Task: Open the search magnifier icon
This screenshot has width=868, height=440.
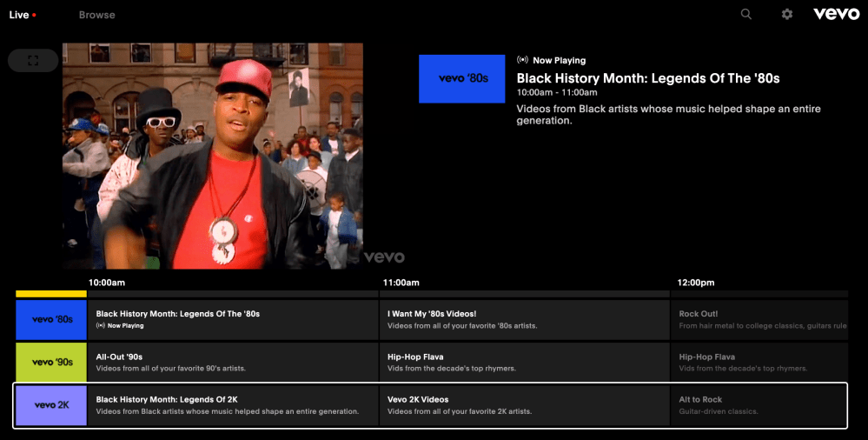Action: pyautogui.click(x=745, y=14)
